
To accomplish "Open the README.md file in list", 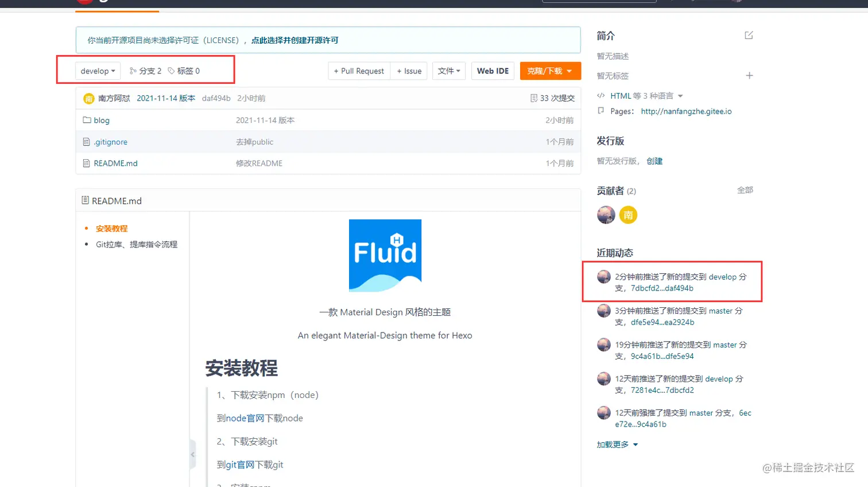I will tap(115, 164).
